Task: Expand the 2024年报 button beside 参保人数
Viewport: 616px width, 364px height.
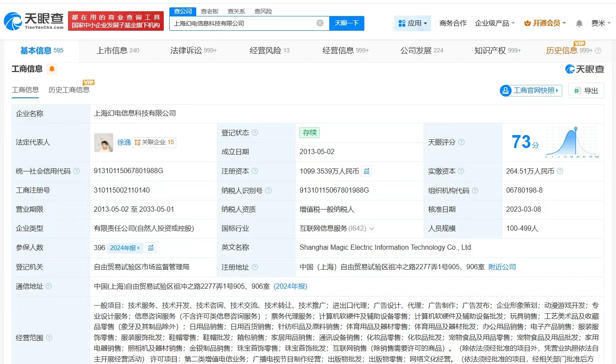Action: [x=125, y=248]
